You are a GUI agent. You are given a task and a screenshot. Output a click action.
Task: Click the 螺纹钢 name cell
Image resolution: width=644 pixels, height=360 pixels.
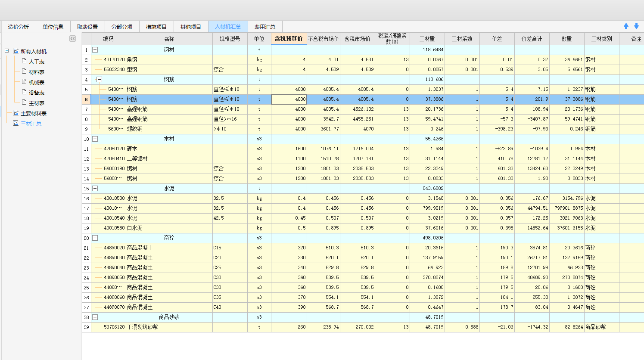(x=169, y=129)
